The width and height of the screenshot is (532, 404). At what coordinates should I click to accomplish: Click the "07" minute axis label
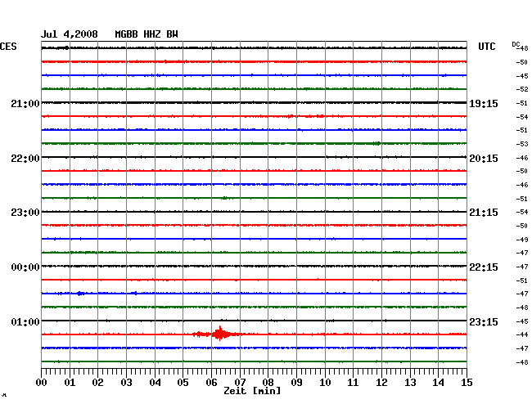click(240, 383)
